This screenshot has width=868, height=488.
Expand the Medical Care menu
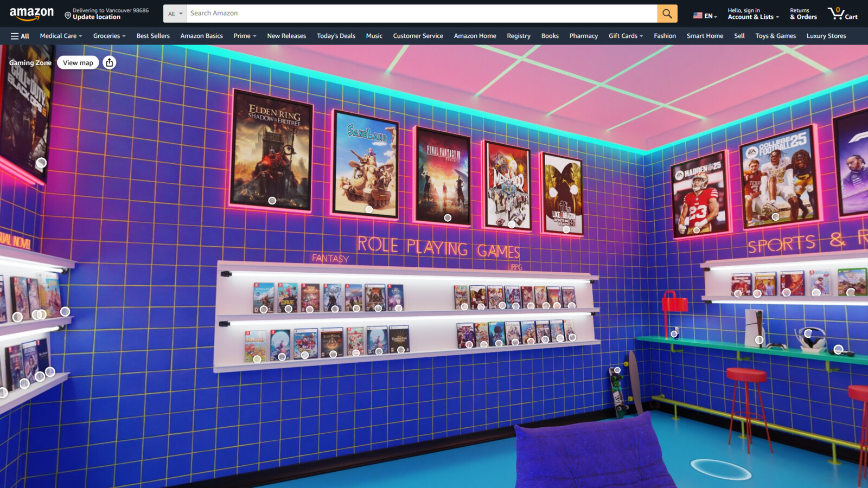61,36
